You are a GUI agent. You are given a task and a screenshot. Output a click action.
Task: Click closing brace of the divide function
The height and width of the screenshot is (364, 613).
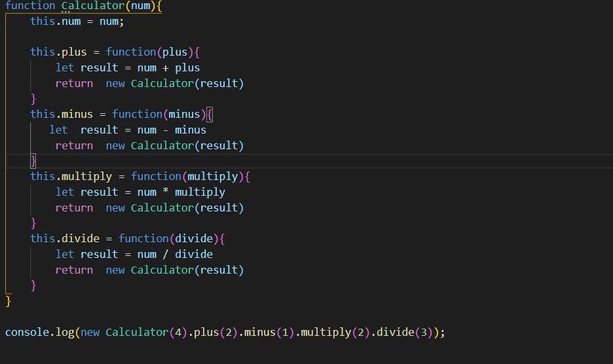coord(33,285)
